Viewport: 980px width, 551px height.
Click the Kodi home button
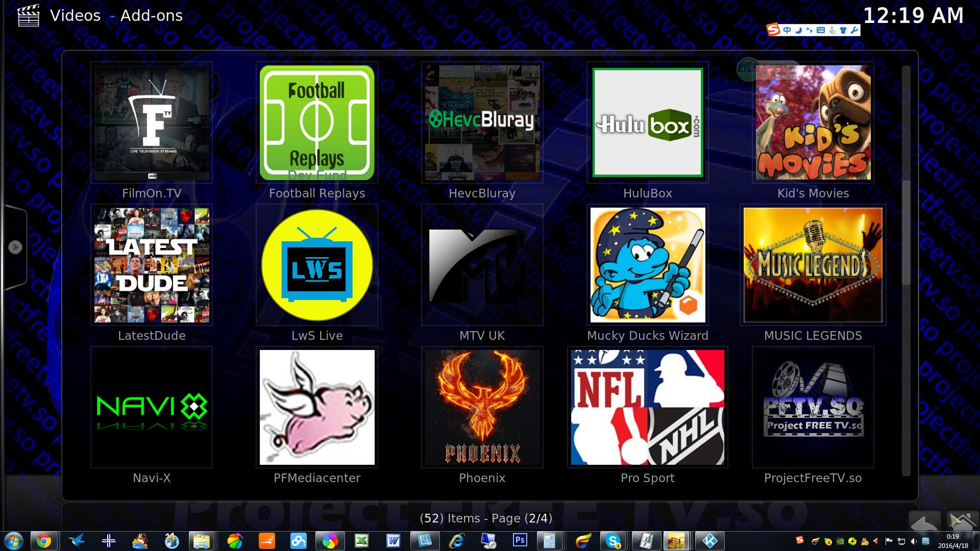pos(962,521)
